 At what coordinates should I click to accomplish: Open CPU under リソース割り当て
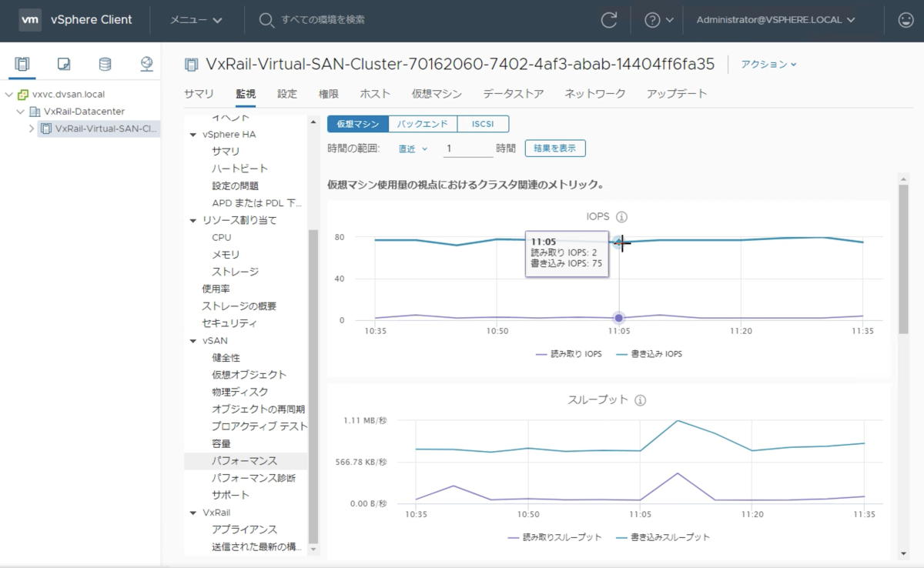point(222,237)
